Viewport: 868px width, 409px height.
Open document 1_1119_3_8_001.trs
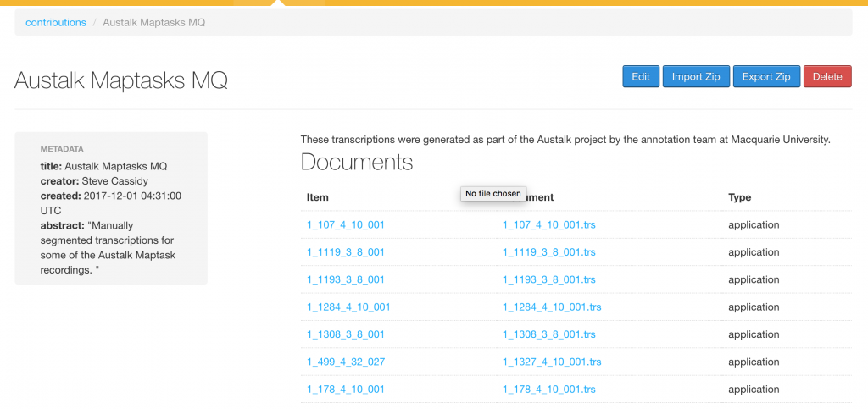coord(549,252)
